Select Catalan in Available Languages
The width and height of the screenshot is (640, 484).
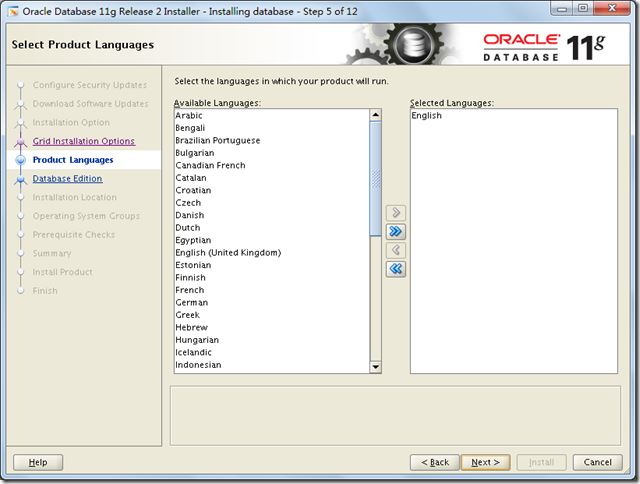pyautogui.click(x=272, y=178)
